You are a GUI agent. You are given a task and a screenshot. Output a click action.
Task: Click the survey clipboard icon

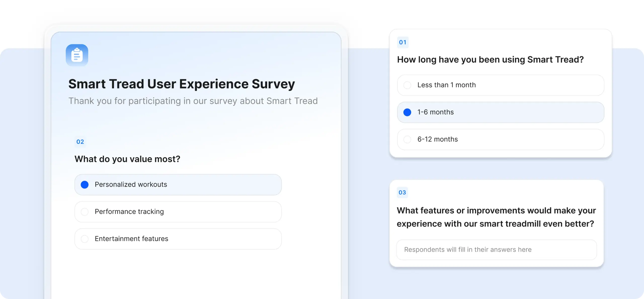point(77,55)
